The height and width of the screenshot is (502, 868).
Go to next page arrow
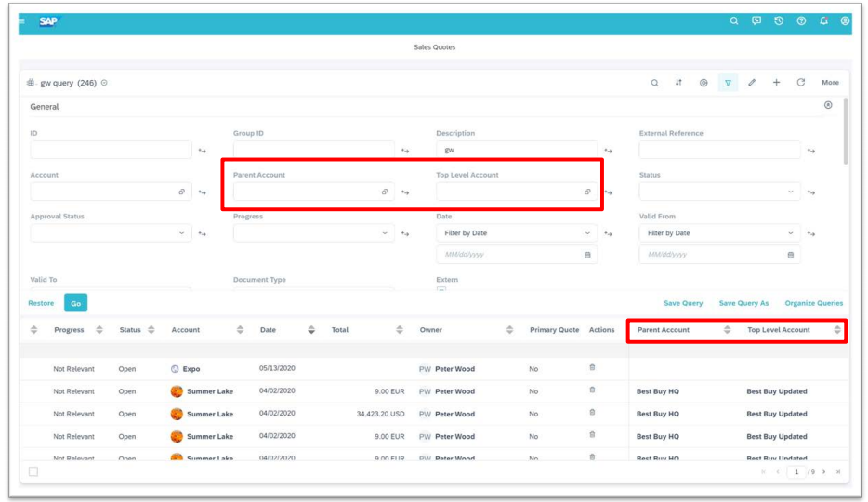point(823,472)
